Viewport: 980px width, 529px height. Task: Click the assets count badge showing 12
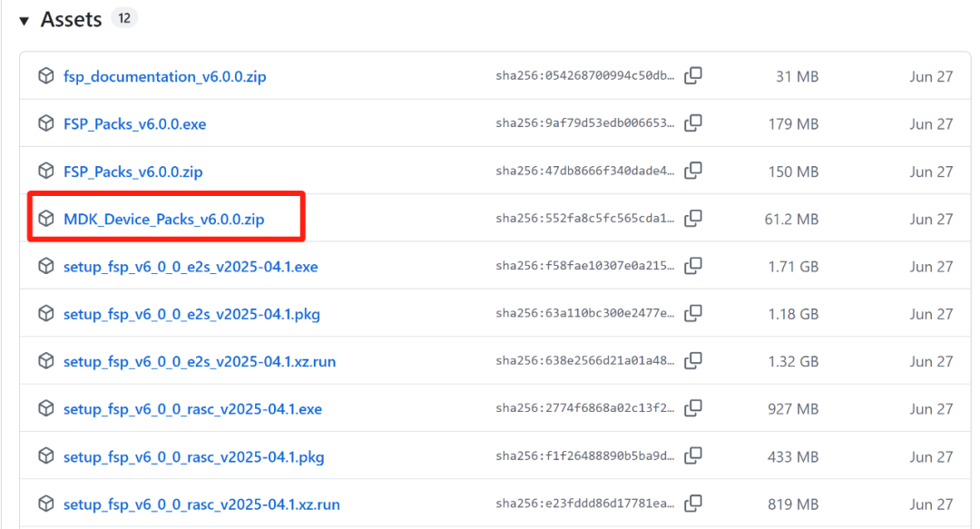point(124,18)
